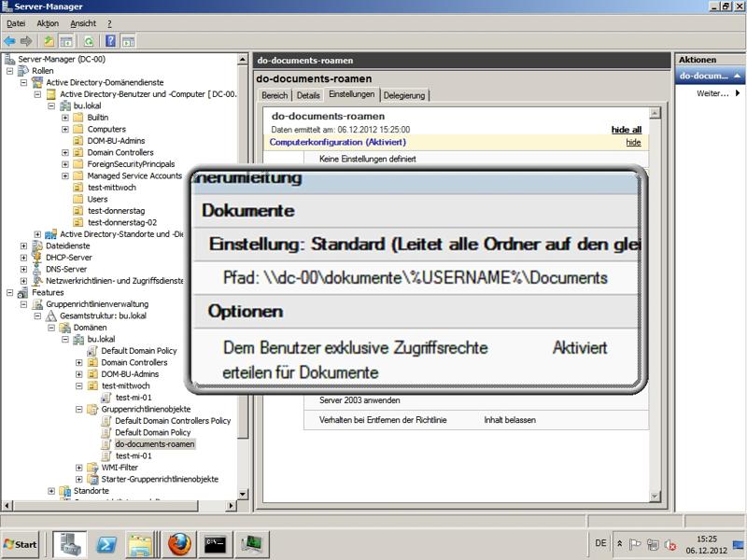The width and height of the screenshot is (747, 560).
Task: Click the report scroll down arrow
Action: point(655,497)
